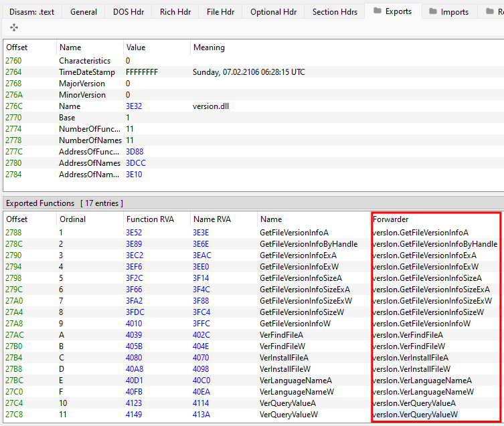Viewport: 504px width, 426px height.
Task: Sort by the Function RVA column header
Action: click(x=150, y=219)
